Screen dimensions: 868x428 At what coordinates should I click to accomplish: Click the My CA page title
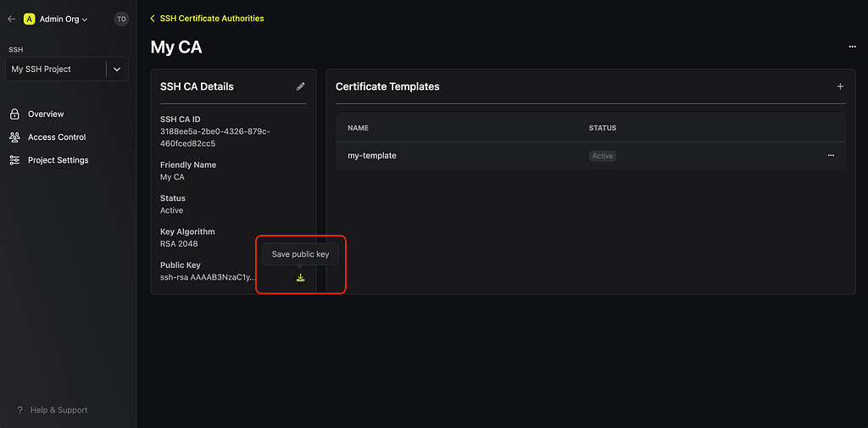point(176,47)
